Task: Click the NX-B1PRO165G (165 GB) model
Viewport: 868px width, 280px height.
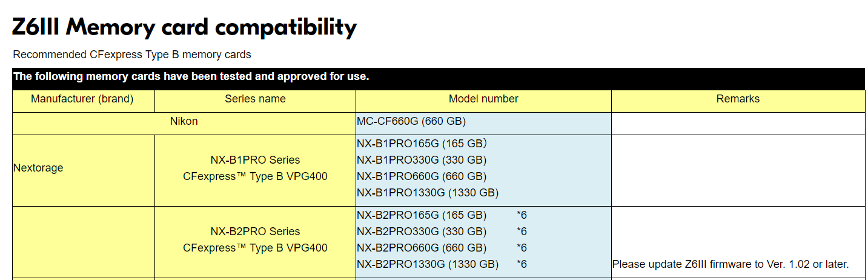Action: pos(422,144)
